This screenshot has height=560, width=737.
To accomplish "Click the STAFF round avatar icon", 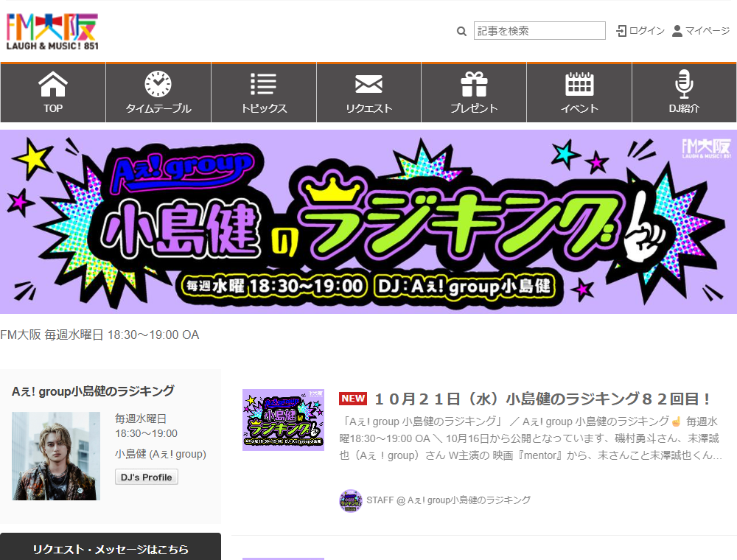I will click(x=351, y=501).
